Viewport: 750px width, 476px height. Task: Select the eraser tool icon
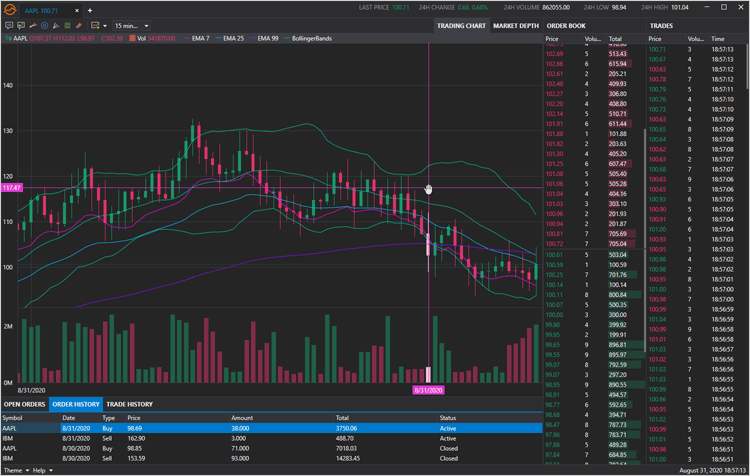(x=78, y=26)
